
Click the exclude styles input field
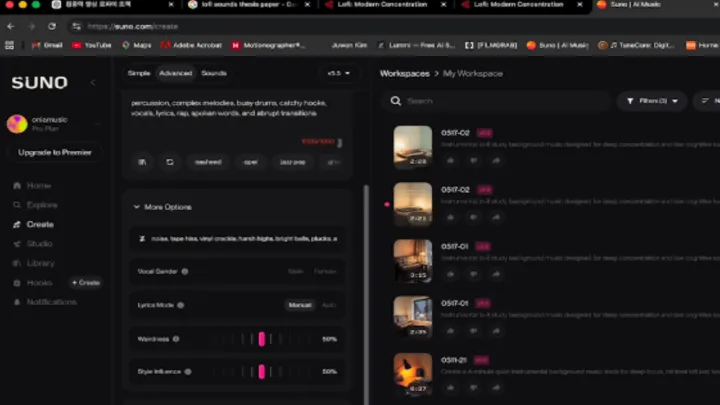click(238, 239)
